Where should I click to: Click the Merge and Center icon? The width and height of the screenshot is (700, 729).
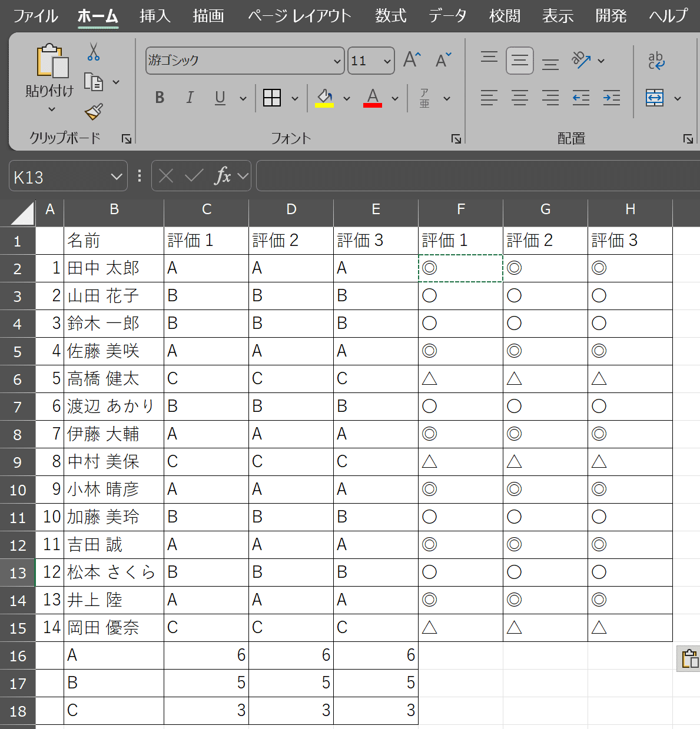(x=655, y=98)
